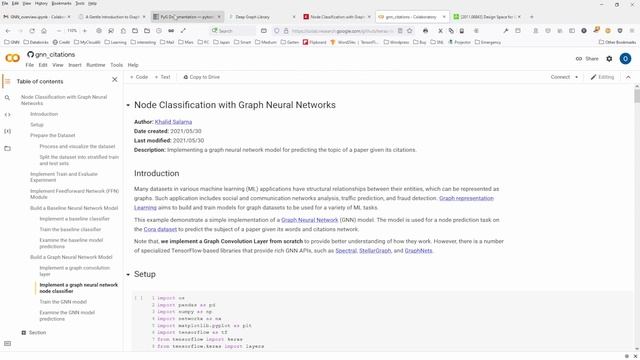This screenshot has height=360, width=640.
Task: Open the browser Bookmarks menu
Action: tap(62, 3)
